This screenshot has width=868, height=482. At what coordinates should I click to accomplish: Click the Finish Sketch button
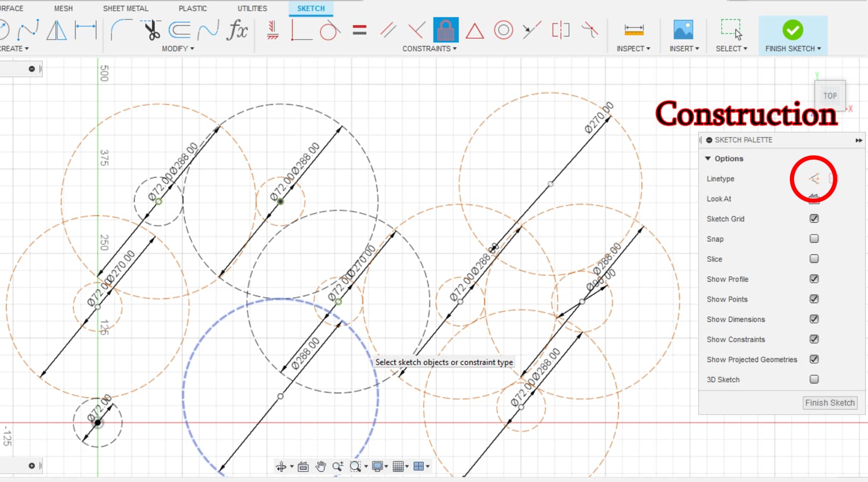829,403
